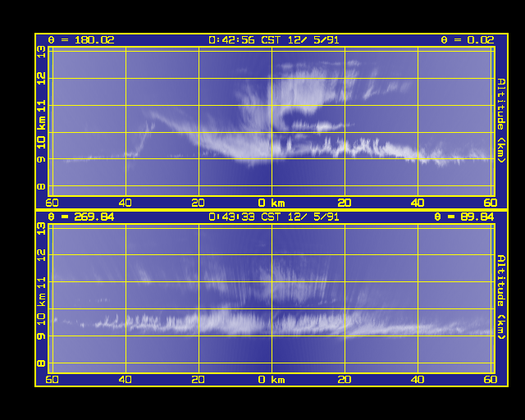Click upper panel's '60' label on θ=180.02 side
Viewport: 525px width, 420px height.
coord(52,203)
